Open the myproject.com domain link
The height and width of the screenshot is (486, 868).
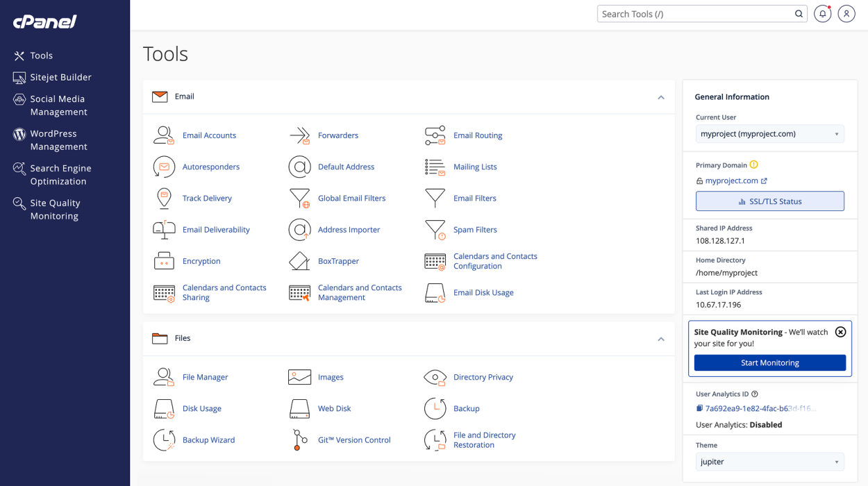pos(731,181)
